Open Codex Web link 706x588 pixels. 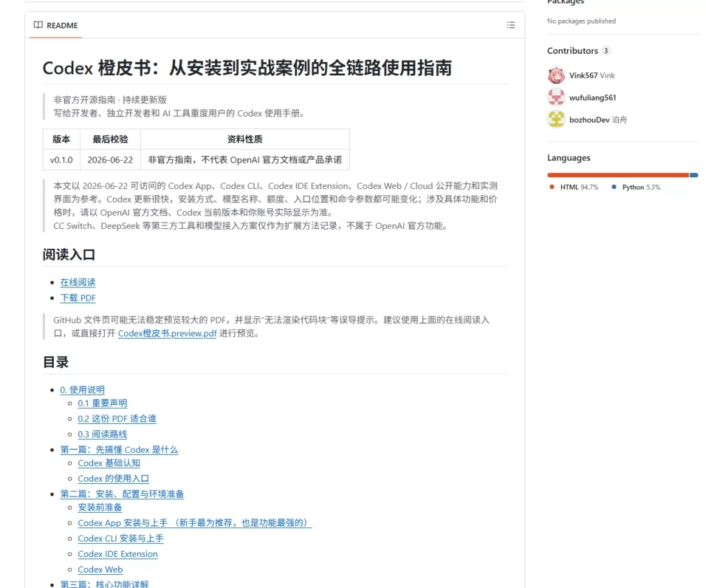[100, 569]
